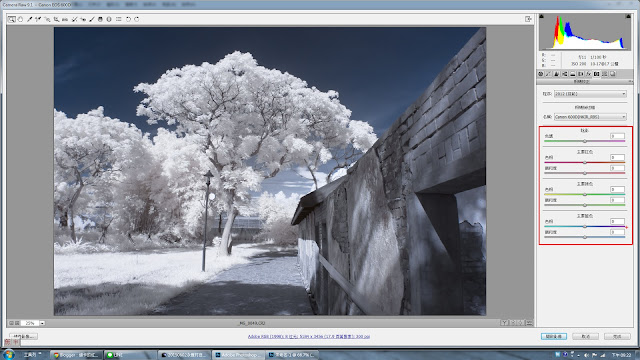Screen dimensions: 640x360
Task: Rotate image counterclockwise icon
Action: pyautogui.click(x=128, y=19)
